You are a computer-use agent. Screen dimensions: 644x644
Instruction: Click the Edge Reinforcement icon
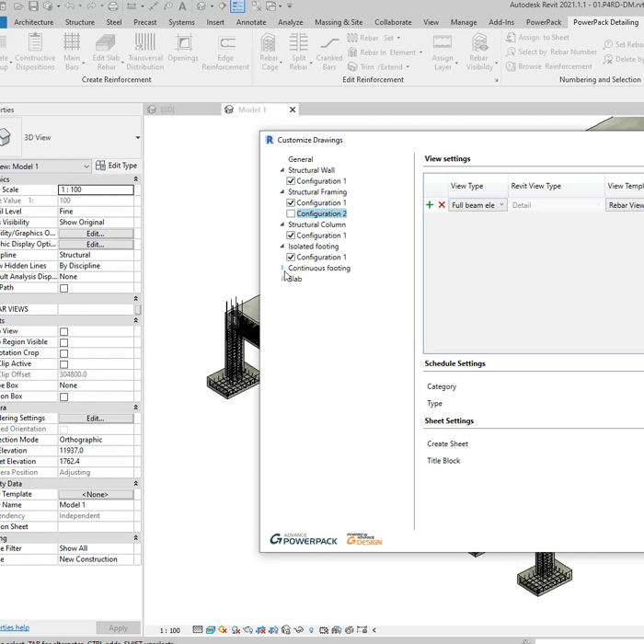[x=226, y=42]
